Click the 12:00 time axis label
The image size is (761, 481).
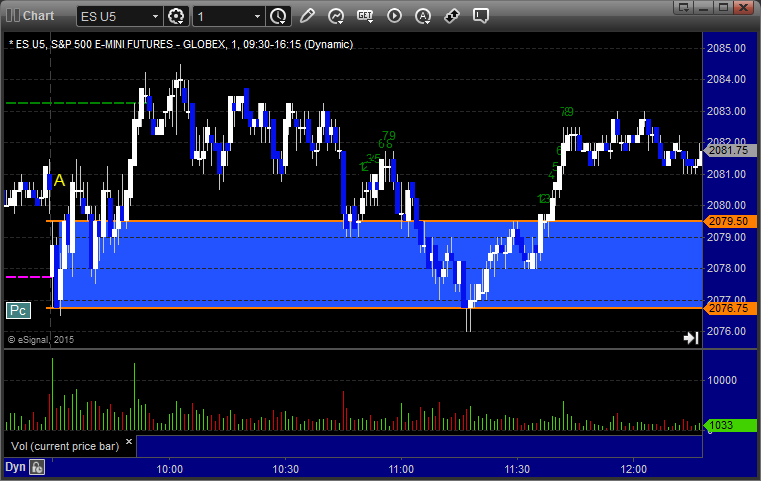[633, 469]
